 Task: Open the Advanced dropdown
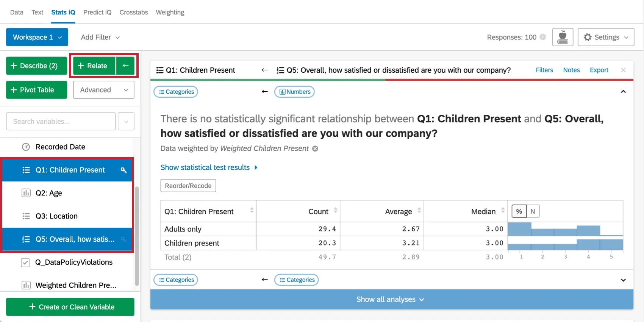pos(103,90)
